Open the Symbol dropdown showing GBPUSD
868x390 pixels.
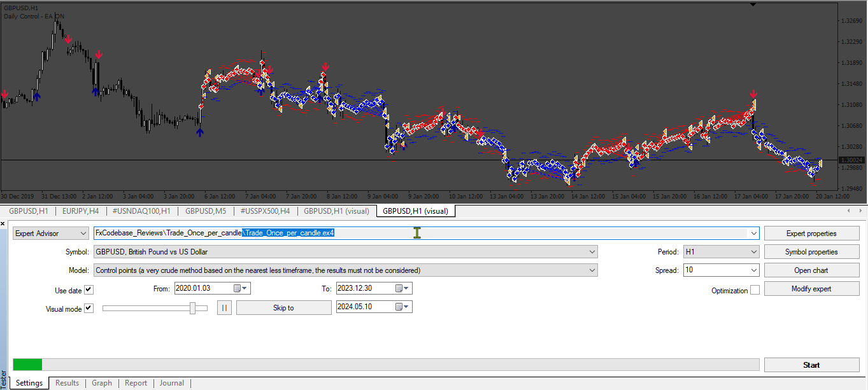tap(345, 252)
